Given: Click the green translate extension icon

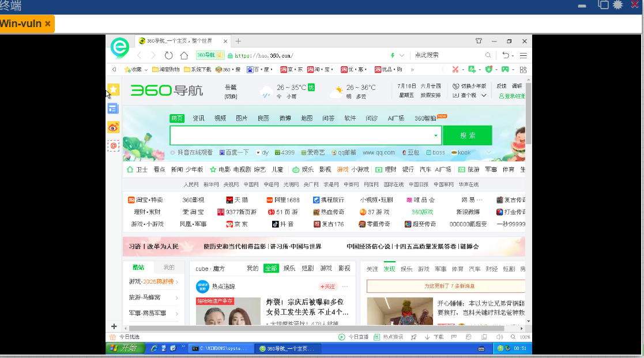Looking at the screenshot, I should coord(472,69).
